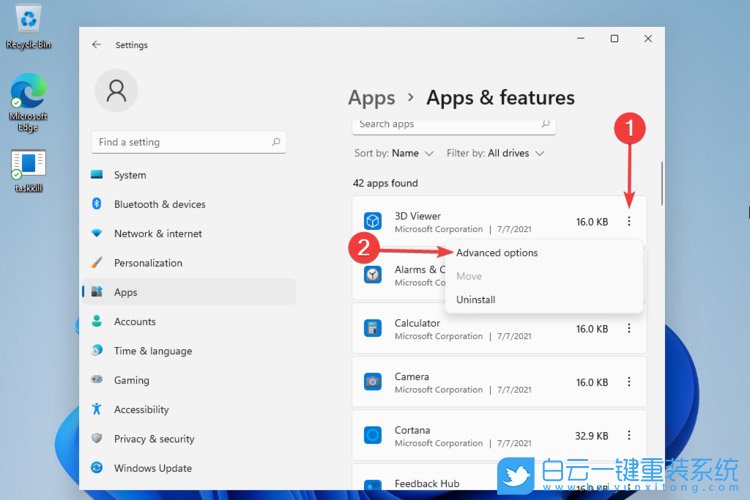The height and width of the screenshot is (500, 750).
Task: Click the Feedback Hub app name
Action: tap(427, 483)
